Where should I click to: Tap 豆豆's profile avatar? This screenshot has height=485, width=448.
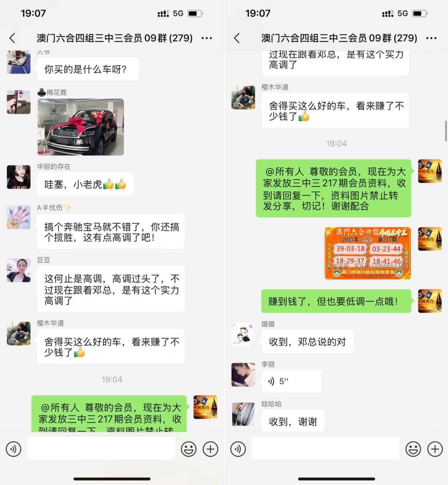pyautogui.click(x=19, y=270)
